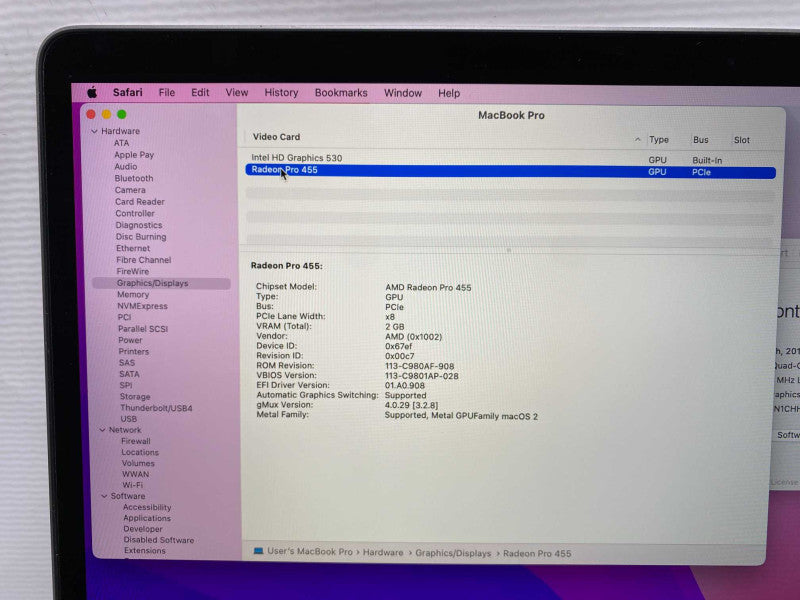800x600 pixels.
Task: Select Disc Burning in the sidebar
Action: pos(141,237)
